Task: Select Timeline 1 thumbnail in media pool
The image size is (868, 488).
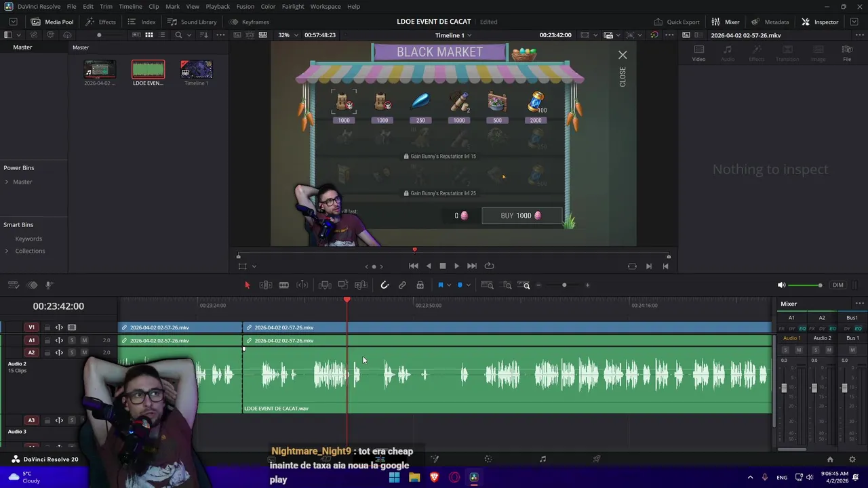Action: pyautogui.click(x=196, y=70)
